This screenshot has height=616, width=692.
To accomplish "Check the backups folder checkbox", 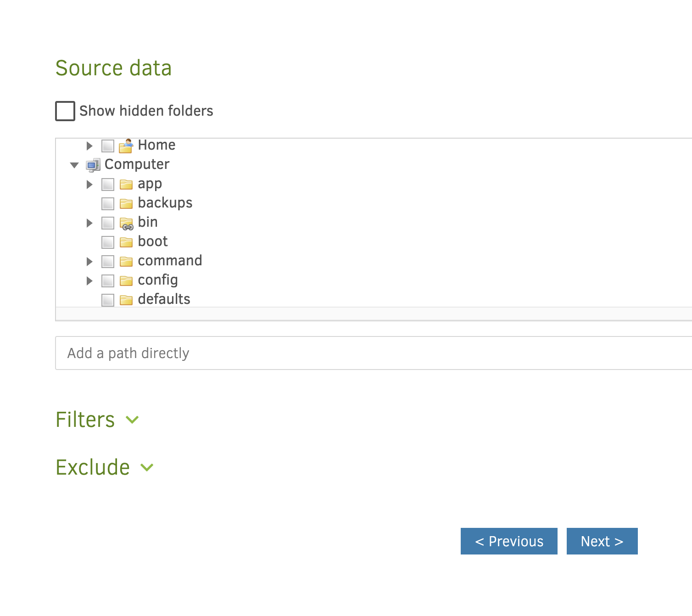I will (108, 204).
